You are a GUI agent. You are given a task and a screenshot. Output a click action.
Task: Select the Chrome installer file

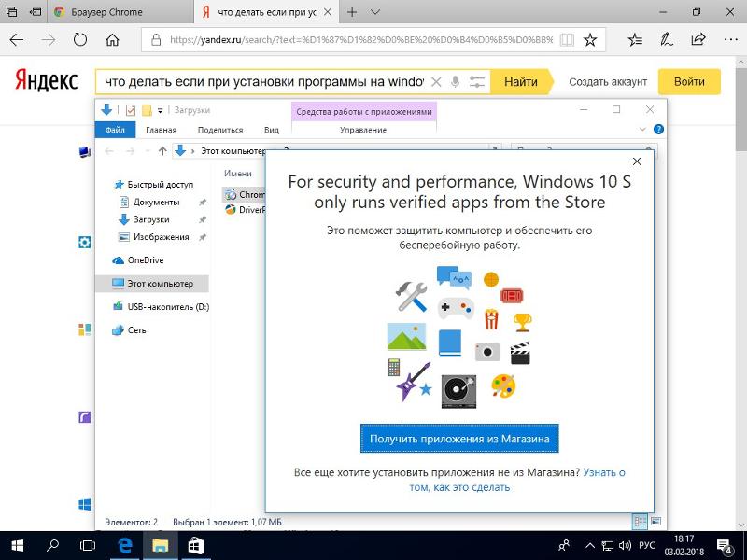coord(245,194)
